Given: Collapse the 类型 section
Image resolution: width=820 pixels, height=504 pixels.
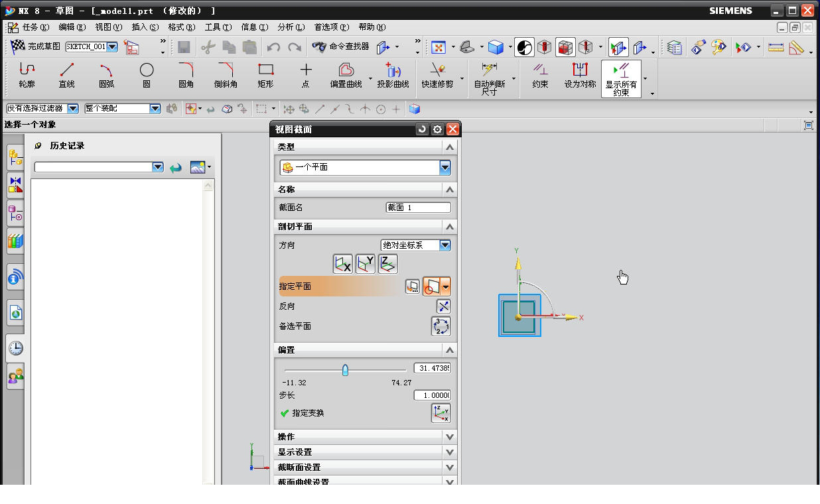Looking at the screenshot, I should (x=450, y=147).
